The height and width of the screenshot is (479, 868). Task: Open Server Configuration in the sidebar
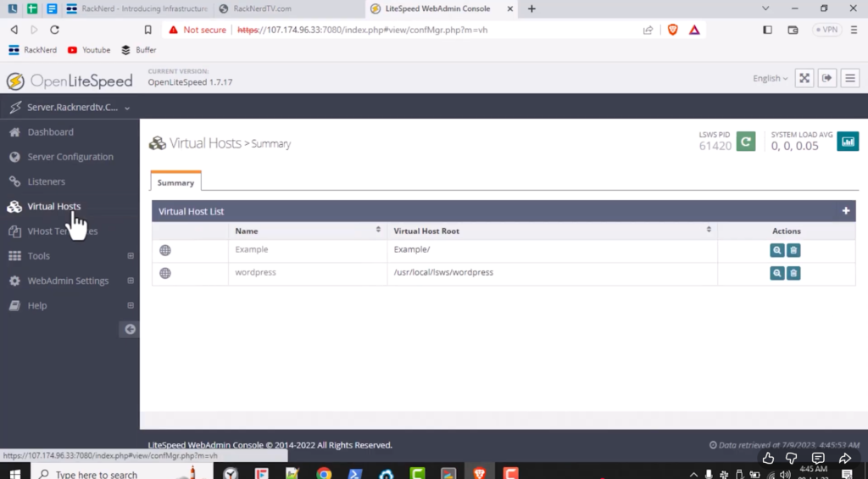click(x=70, y=157)
